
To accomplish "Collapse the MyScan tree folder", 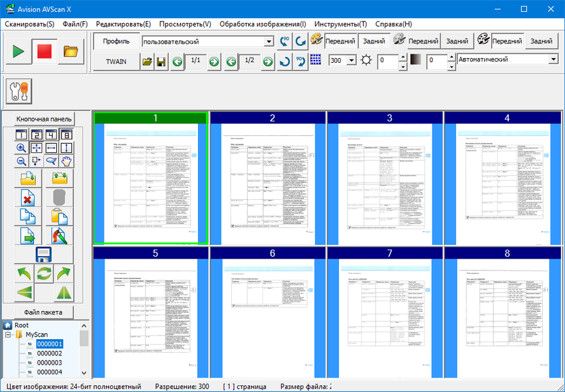I will (8, 335).
